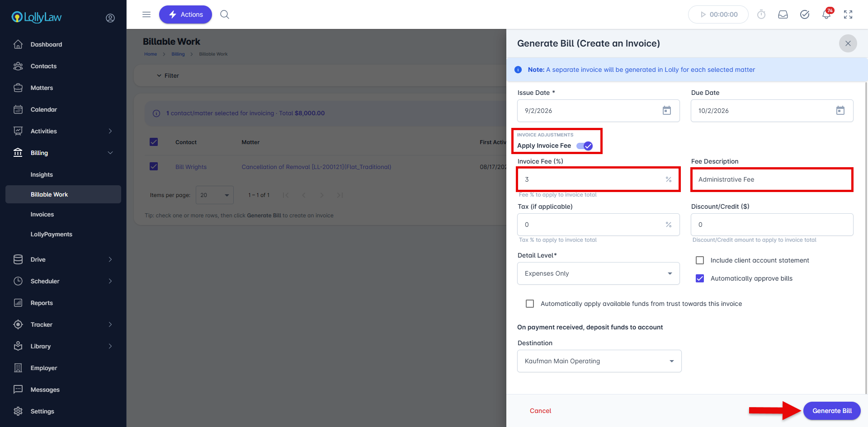
Task: Collapse the Billing sidebar menu
Action: tap(63, 153)
